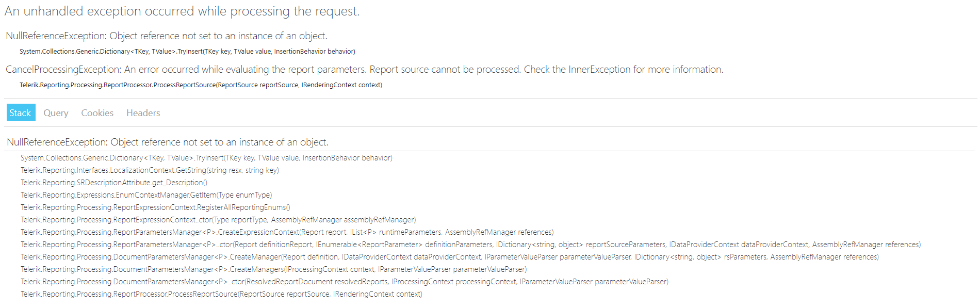Image resolution: width=980 pixels, height=308 pixels.
Task: Click DocumentParametersManager.CreateManager frame with Report definition
Action: [449, 257]
